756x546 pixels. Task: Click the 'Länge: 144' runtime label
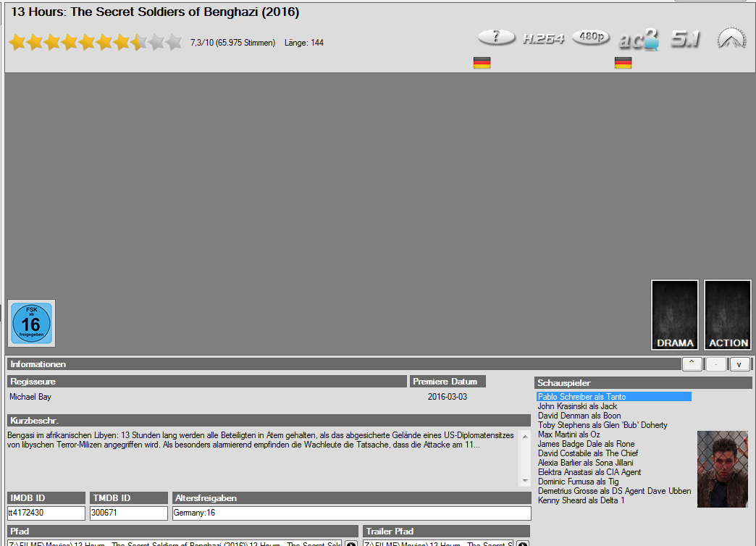click(303, 43)
